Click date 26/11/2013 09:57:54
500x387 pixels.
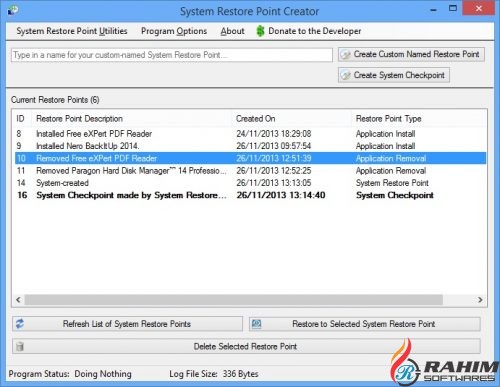[274, 146]
